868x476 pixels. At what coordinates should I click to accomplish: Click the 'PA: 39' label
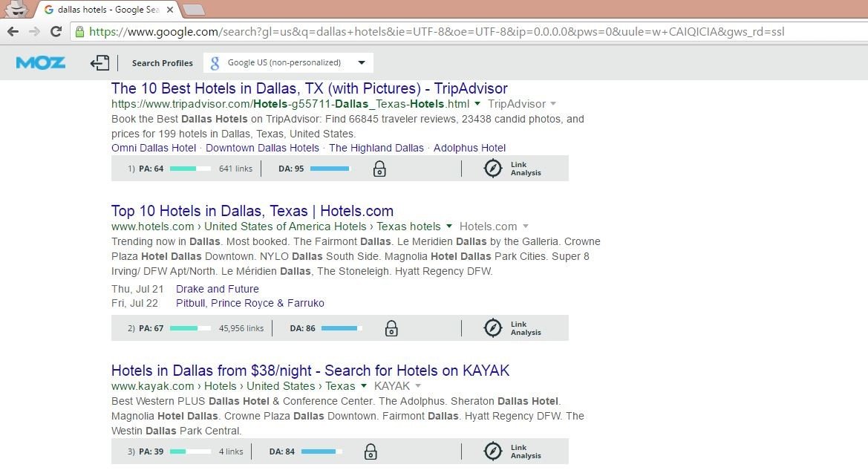pos(151,451)
